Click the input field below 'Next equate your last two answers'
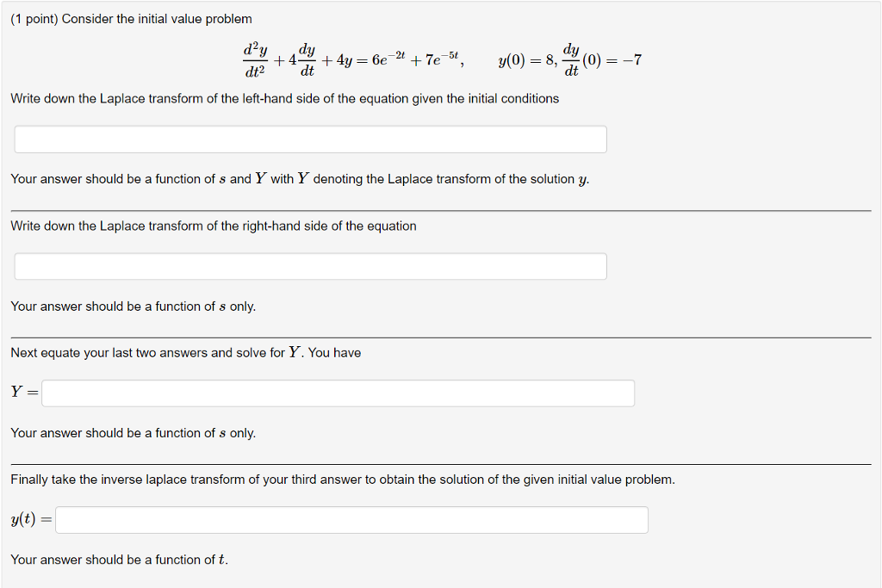Screen dimensions: 882x588 [x=338, y=392]
